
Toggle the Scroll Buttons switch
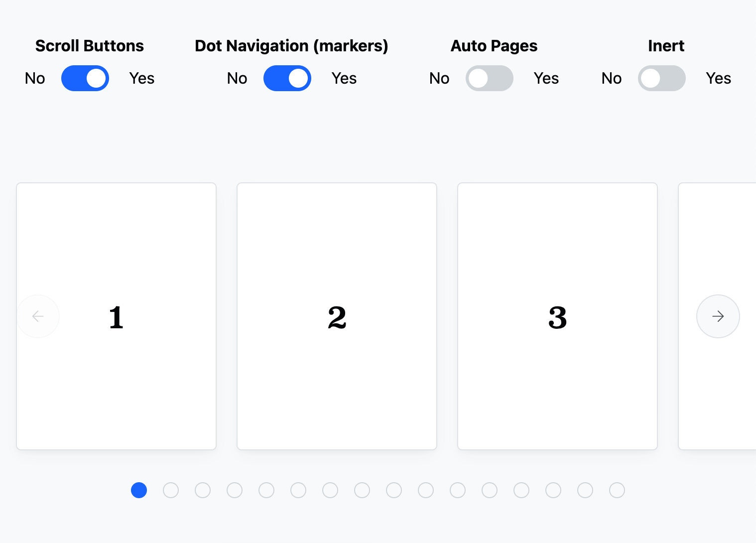85,78
